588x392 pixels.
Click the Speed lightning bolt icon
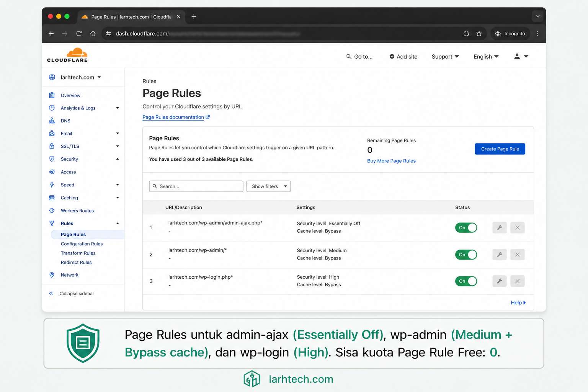tap(52, 185)
